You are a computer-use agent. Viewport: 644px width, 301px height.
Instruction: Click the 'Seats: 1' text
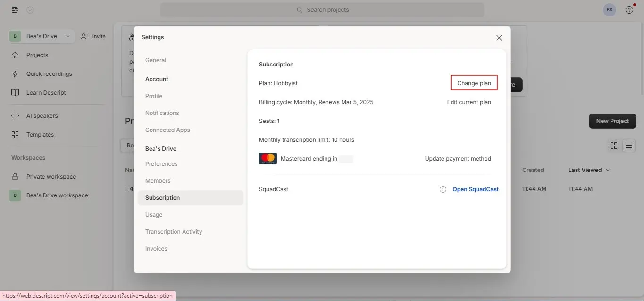269,121
